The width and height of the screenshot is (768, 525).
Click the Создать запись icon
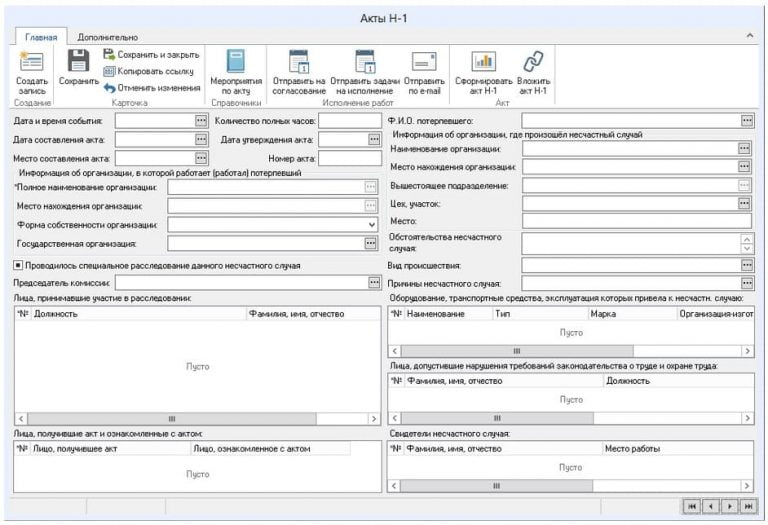[32, 62]
